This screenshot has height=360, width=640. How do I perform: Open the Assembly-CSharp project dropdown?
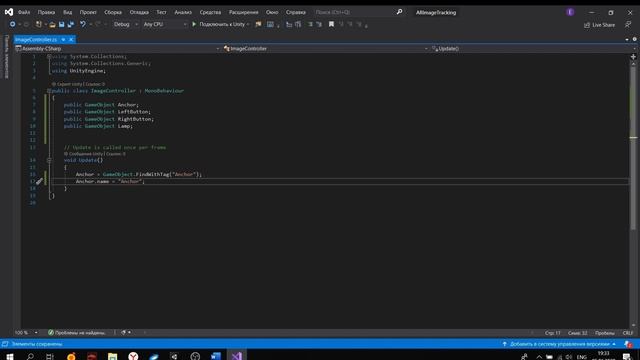click(117, 49)
